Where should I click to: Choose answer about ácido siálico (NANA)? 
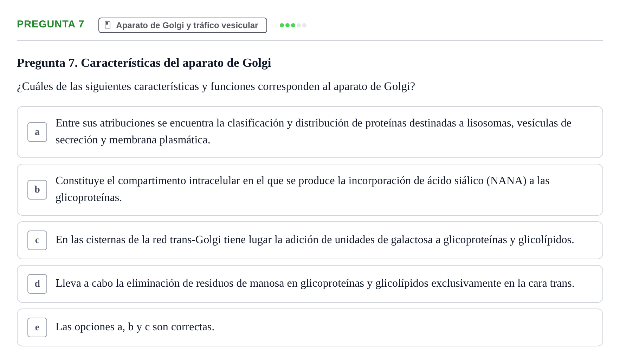[310, 190]
